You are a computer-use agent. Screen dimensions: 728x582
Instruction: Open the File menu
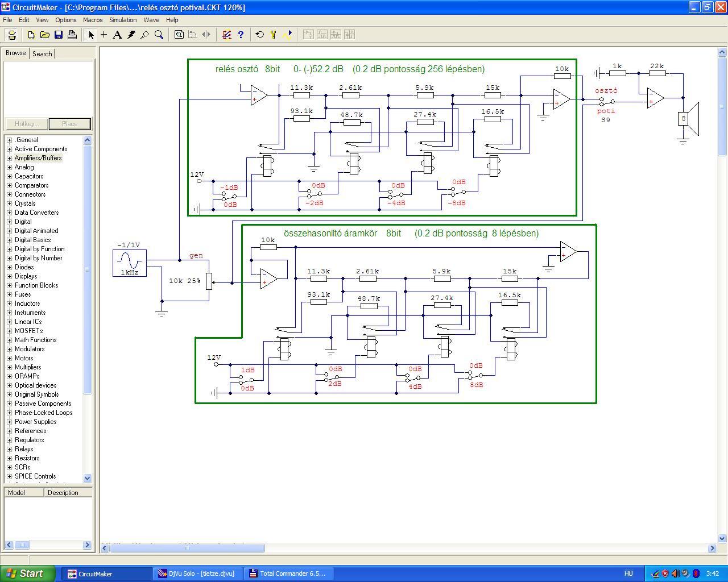point(7,20)
